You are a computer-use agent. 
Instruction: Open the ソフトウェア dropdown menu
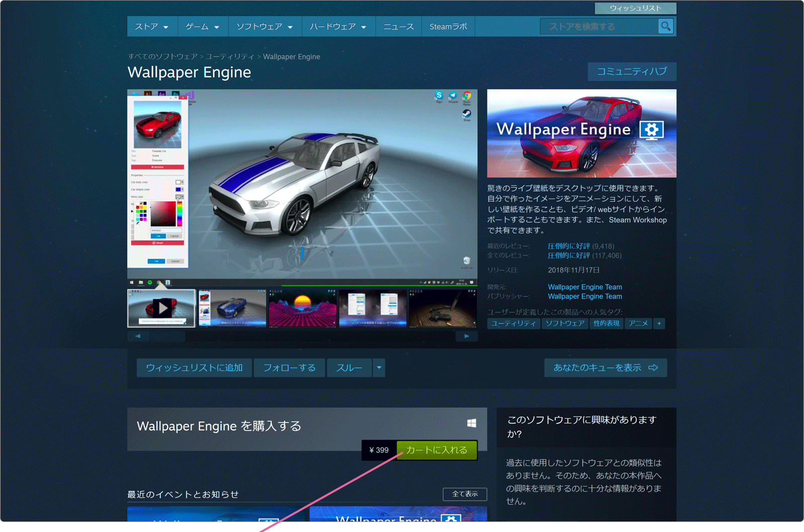pyautogui.click(x=265, y=27)
